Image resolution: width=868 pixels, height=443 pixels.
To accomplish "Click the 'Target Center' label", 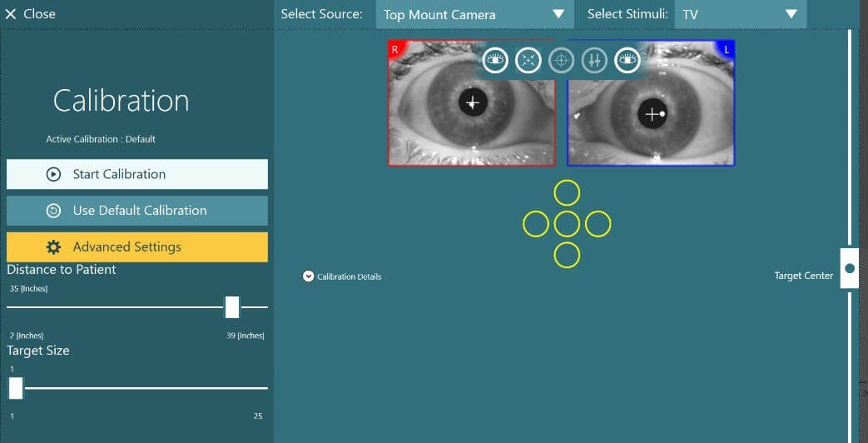I will point(804,276).
